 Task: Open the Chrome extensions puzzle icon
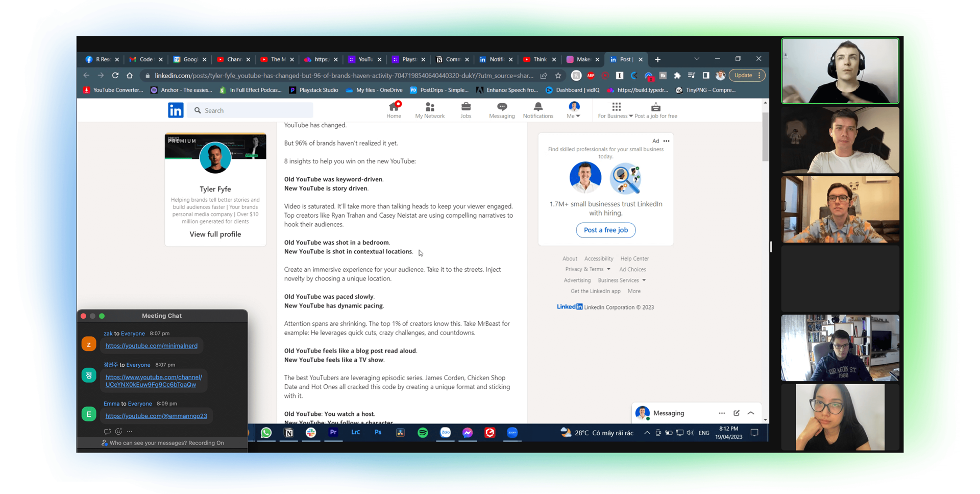pos(677,76)
